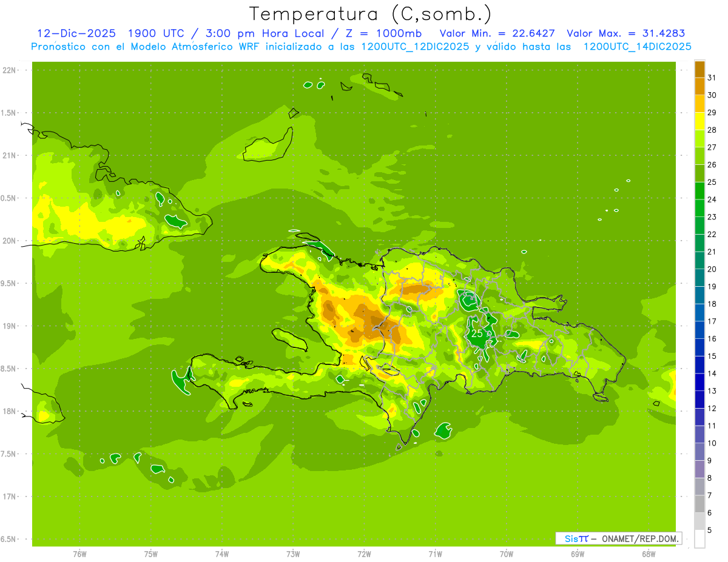Pick the orange legend swatch between 30 and 31
This screenshot has width=728, height=562.
point(699,87)
